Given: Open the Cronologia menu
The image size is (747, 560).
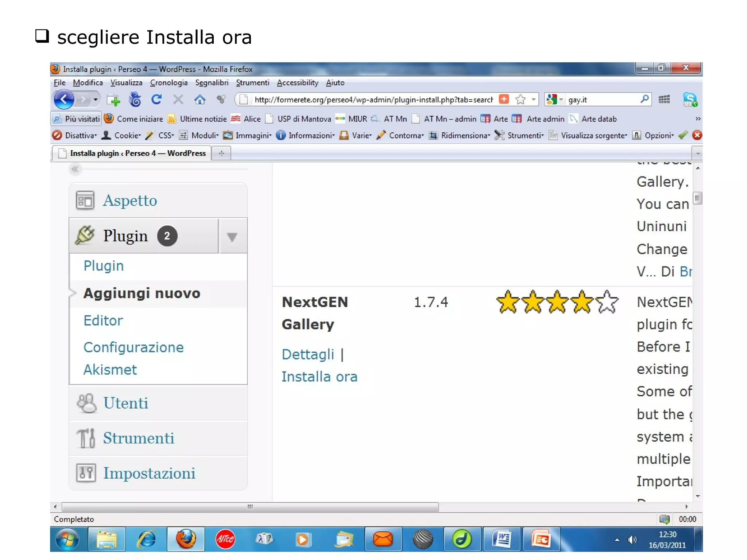Looking at the screenshot, I should [x=169, y=83].
